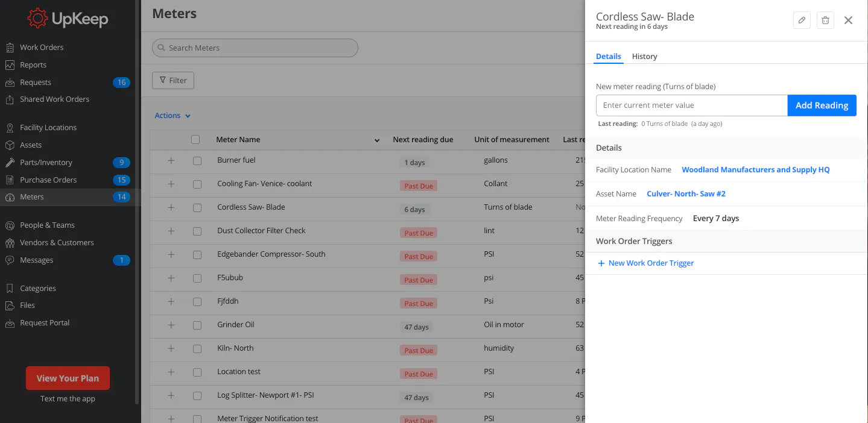The image size is (868, 423).
Task: Open the Reports sidebar item
Action: [x=33, y=64]
